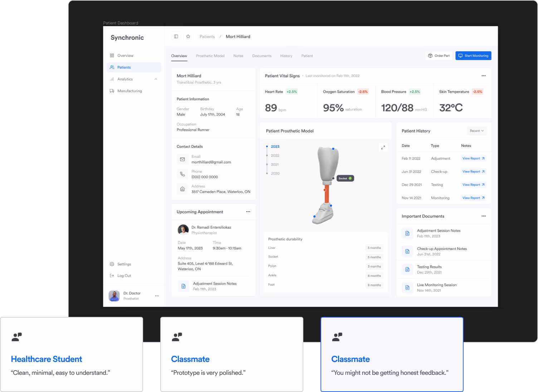Click the Synchronic logo
Screen dimensions: 538x392
pyautogui.click(x=127, y=38)
